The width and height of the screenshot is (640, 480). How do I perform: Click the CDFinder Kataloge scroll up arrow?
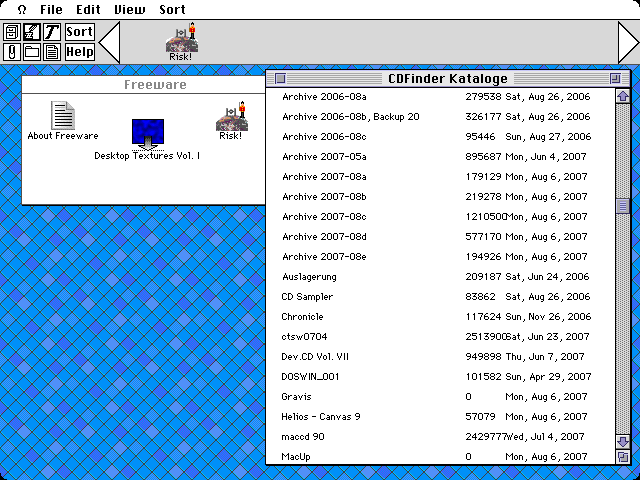coord(623,97)
